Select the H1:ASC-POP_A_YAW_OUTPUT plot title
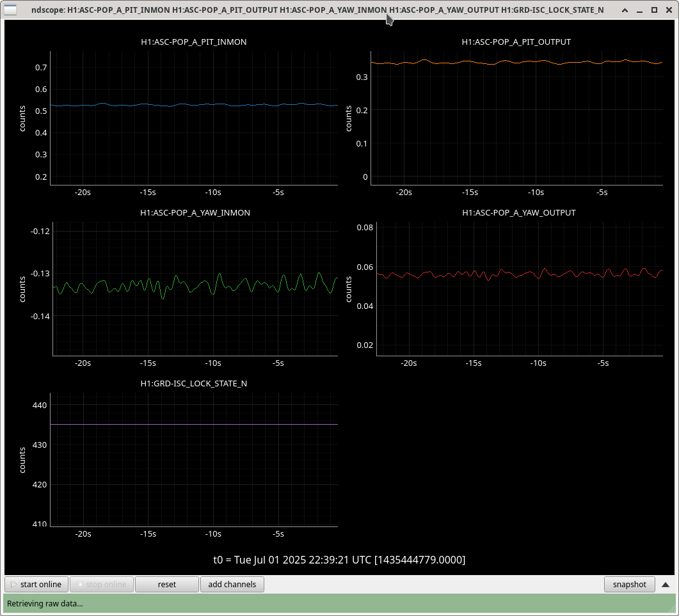679x616 pixels. tap(519, 212)
